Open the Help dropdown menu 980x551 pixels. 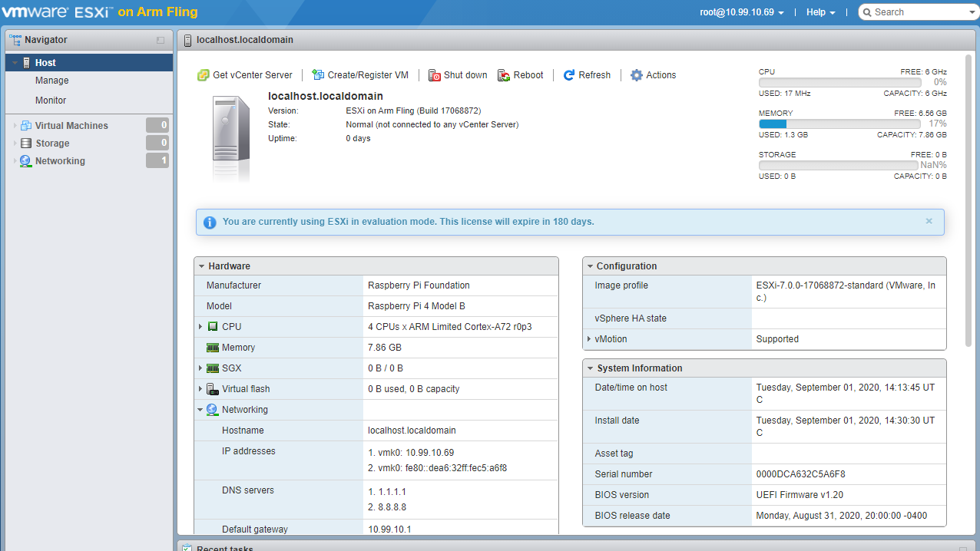click(x=820, y=12)
